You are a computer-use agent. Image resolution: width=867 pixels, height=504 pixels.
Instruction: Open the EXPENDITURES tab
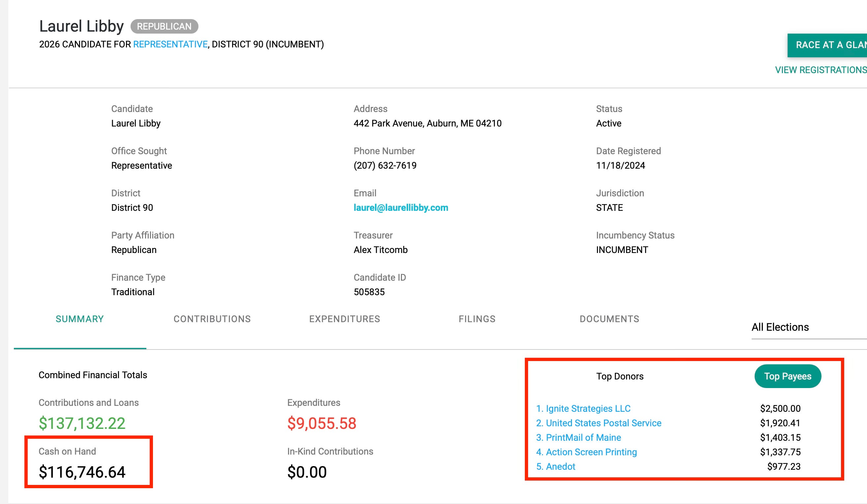coord(344,319)
